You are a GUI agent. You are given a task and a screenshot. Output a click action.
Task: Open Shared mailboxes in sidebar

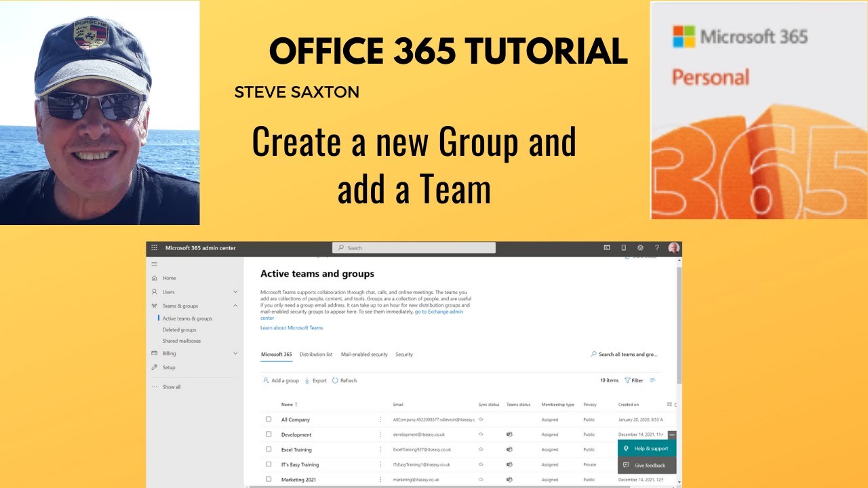[x=182, y=341]
